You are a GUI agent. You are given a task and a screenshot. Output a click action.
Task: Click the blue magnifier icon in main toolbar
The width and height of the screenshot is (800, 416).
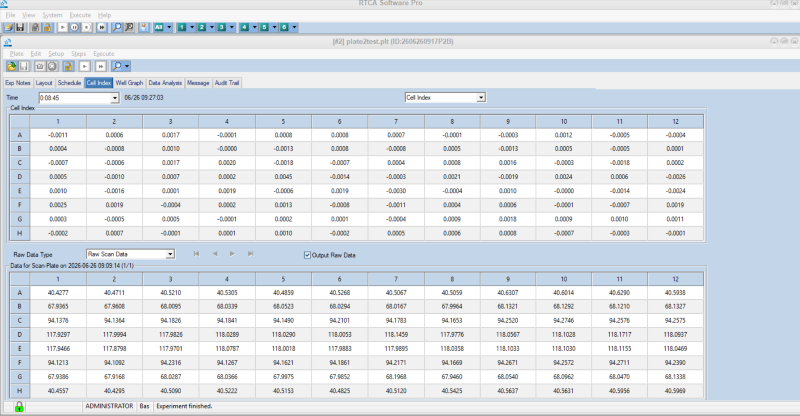117,27
